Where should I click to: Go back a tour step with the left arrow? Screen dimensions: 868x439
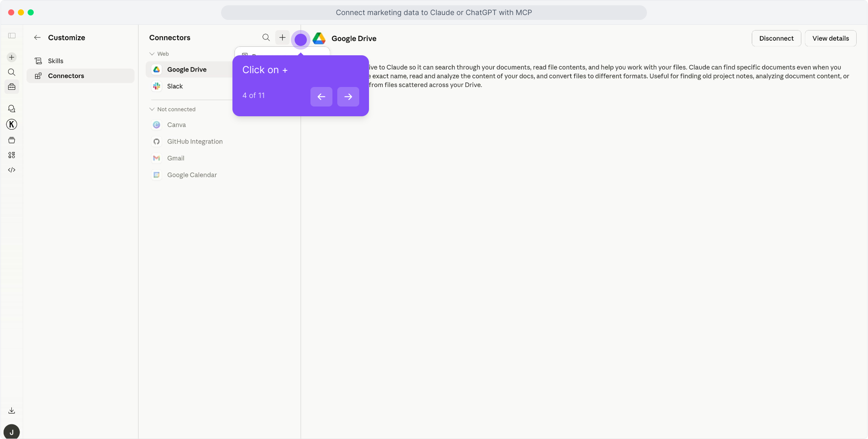point(321,97)
